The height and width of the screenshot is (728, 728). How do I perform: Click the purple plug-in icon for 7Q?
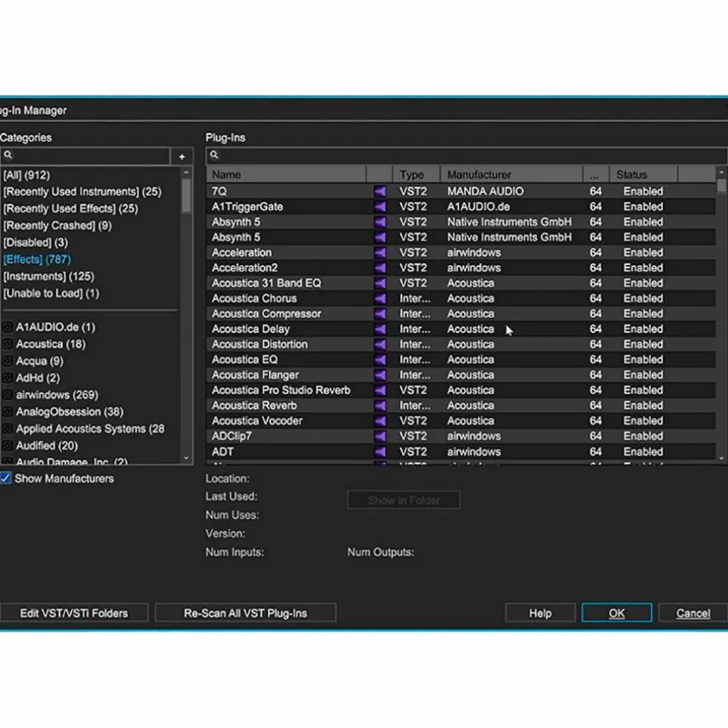click(x=380, y=192)
